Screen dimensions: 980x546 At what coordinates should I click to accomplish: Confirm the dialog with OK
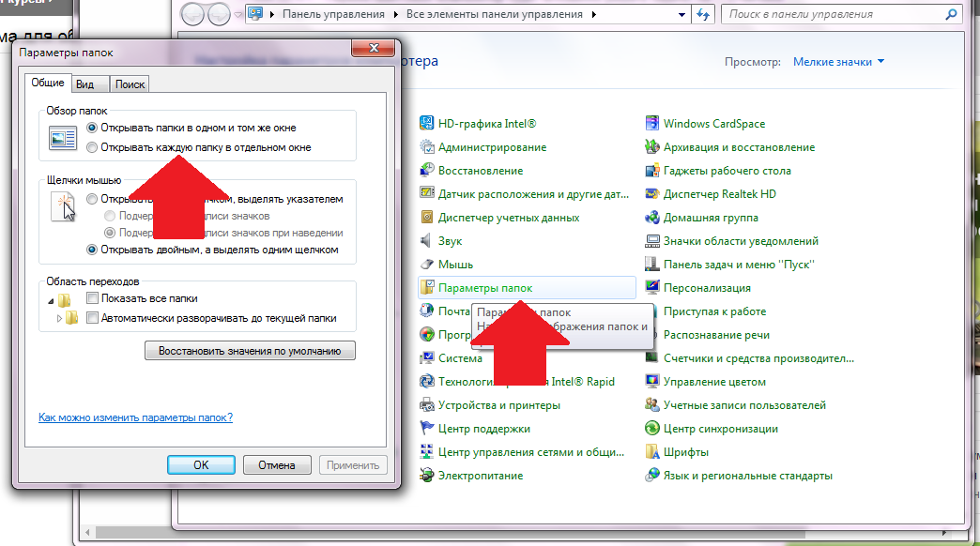coord(201,464)
